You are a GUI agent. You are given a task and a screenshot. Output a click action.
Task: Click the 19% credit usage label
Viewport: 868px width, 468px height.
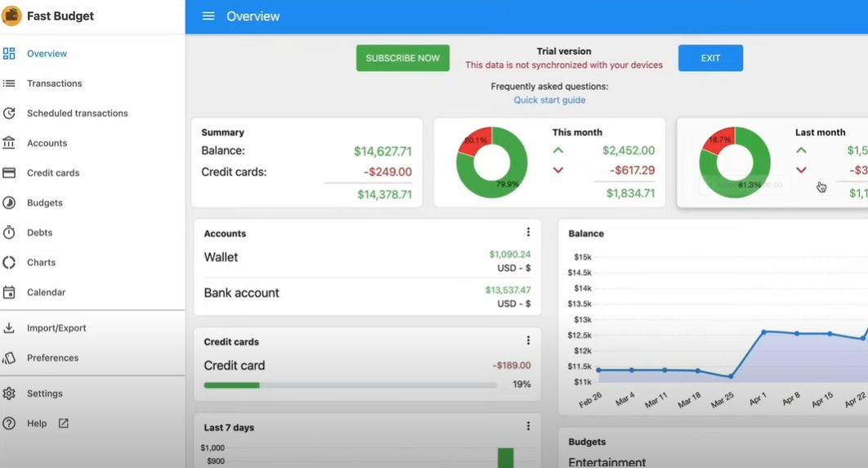(x=521, y=385)
